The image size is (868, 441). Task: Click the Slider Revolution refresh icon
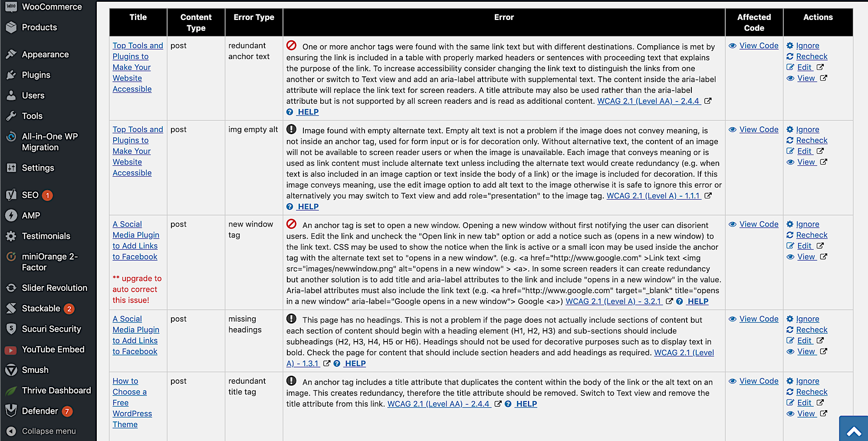coord(11,288)
